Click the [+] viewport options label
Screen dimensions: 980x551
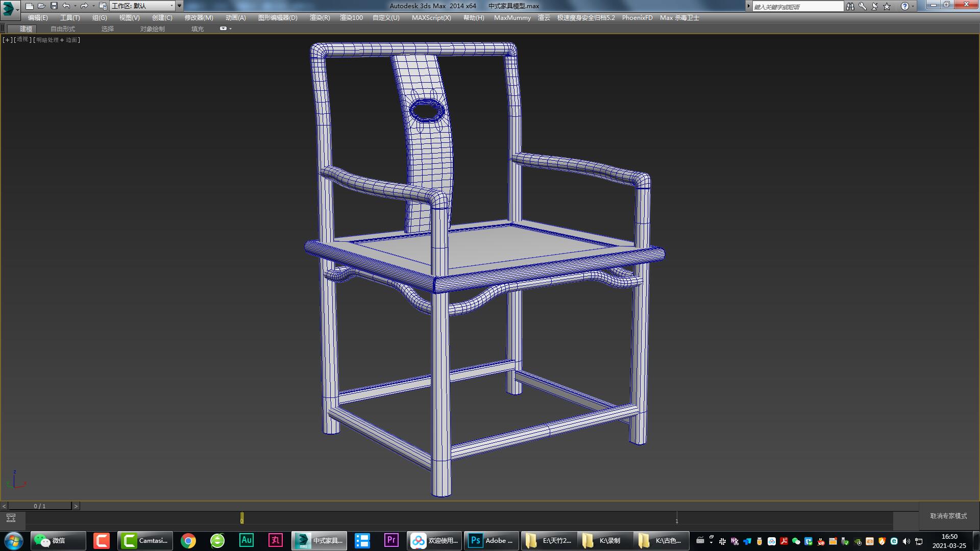click(7, 40)
